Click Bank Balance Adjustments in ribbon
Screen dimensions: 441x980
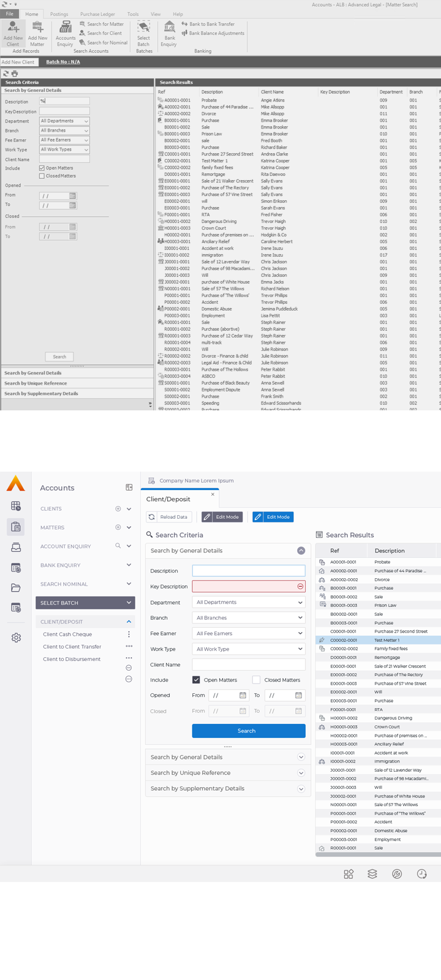(213, 33)
